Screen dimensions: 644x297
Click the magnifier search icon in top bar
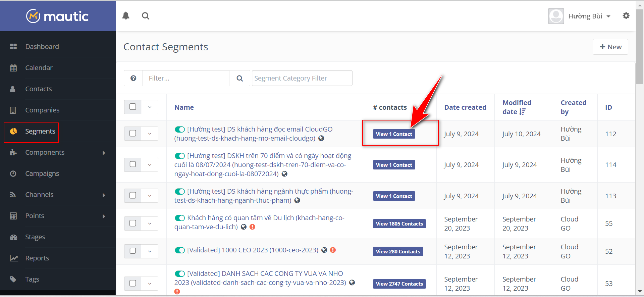coord(146,16)
